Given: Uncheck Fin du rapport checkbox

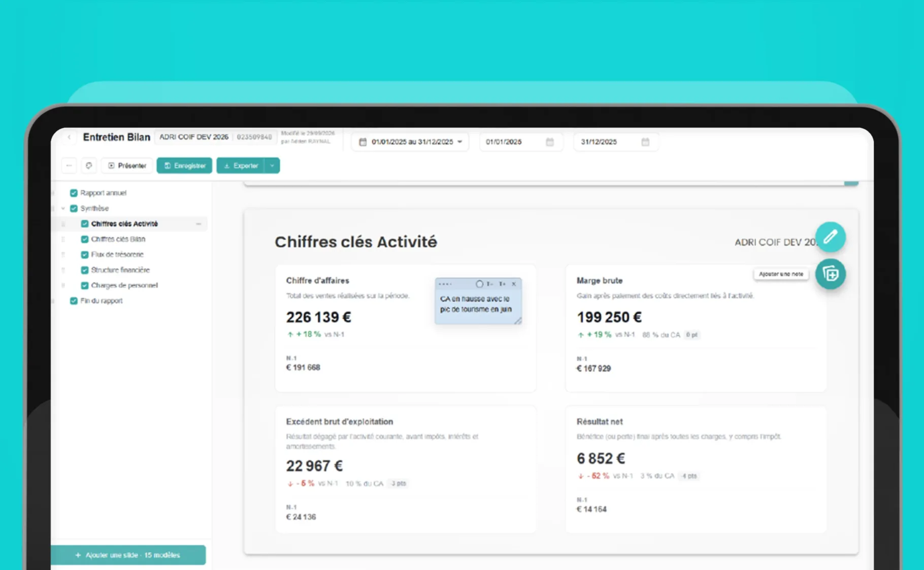Looking at the screenshot, I should pyautogui.click(x=74, y=300).
